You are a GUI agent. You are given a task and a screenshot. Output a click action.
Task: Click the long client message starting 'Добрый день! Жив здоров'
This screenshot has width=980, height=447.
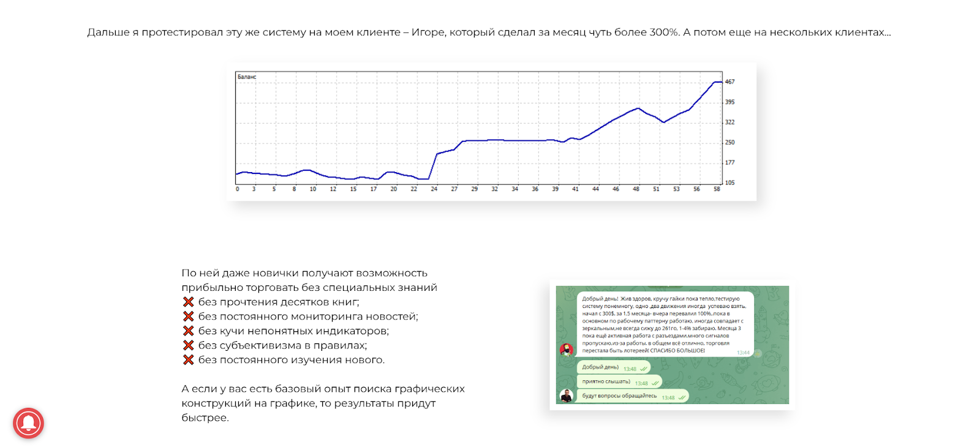coord(665,325)
